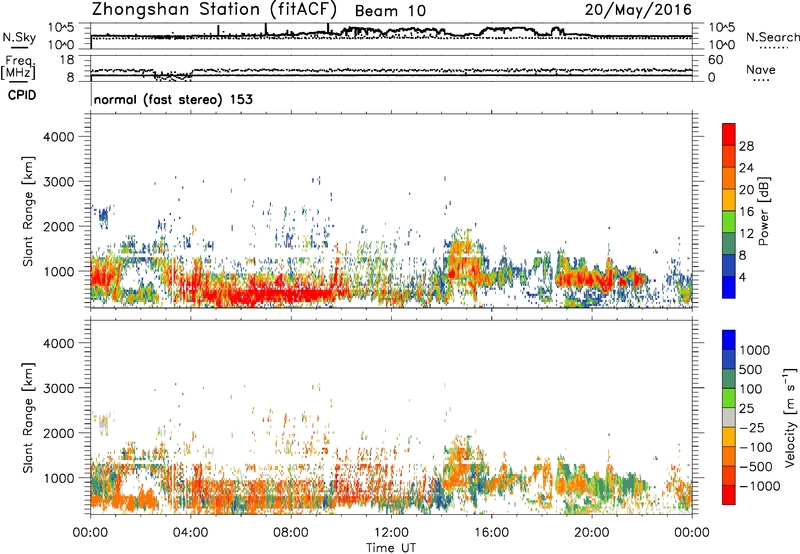Click the Slant Range [km] label of velocity panel
This screenshot has height=554, width=800.
point(28,418)
